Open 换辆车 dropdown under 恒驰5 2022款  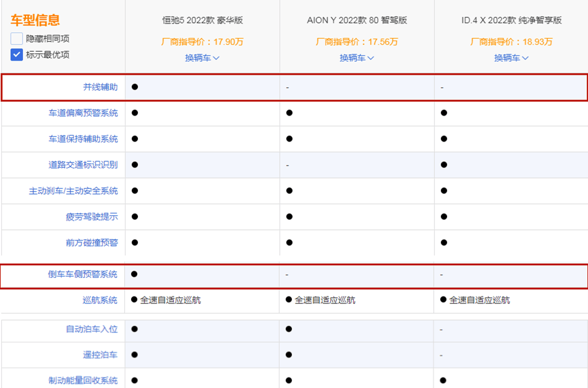click(x=202, y=57)
